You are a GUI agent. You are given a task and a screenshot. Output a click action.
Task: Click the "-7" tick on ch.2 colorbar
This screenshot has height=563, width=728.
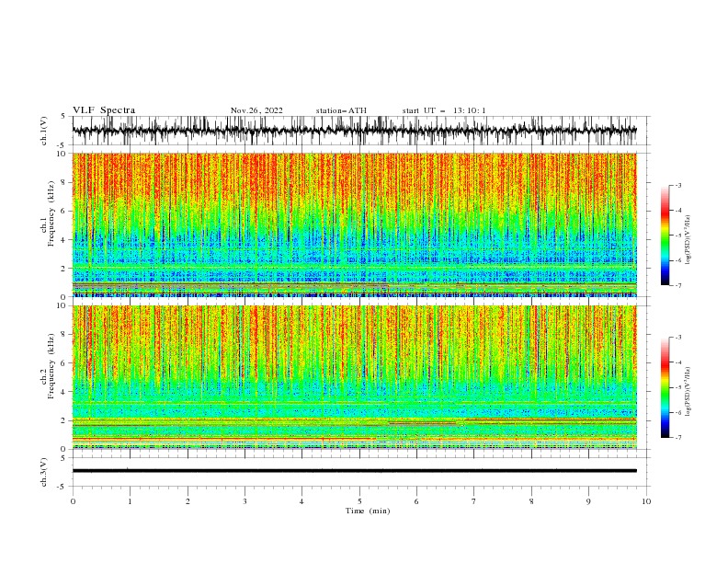click(677, 437)
